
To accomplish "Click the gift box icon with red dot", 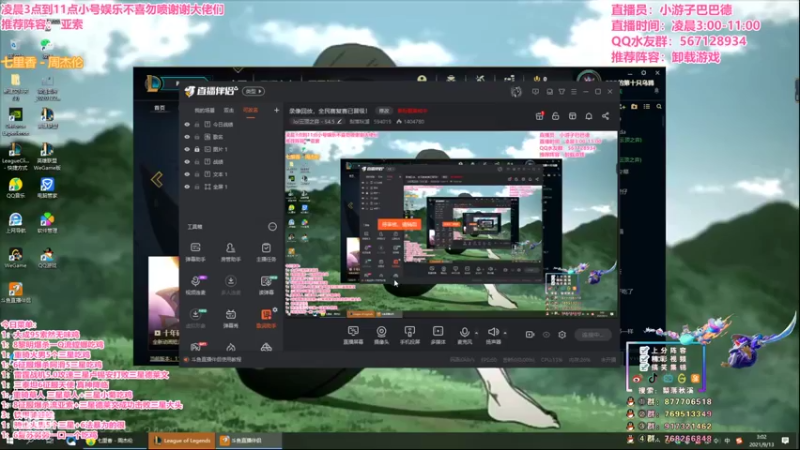I will pyautogui.click(x=539, y=116).
